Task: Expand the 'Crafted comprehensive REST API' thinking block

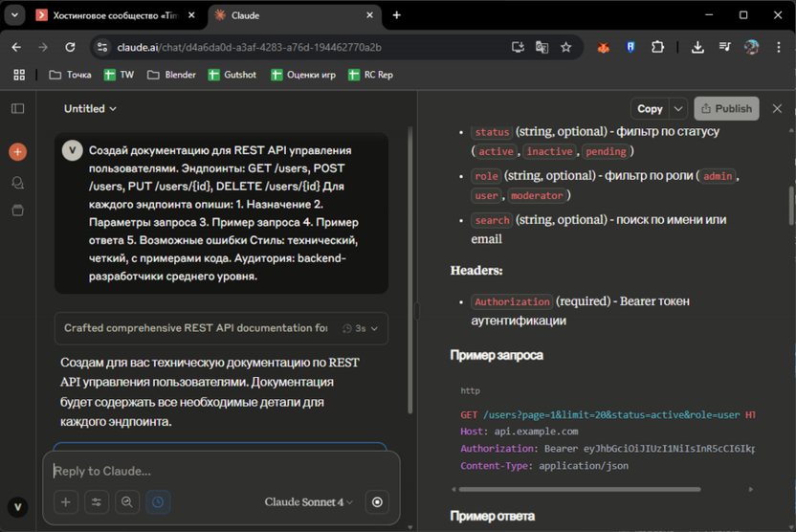Action: [x=221, y=328]
